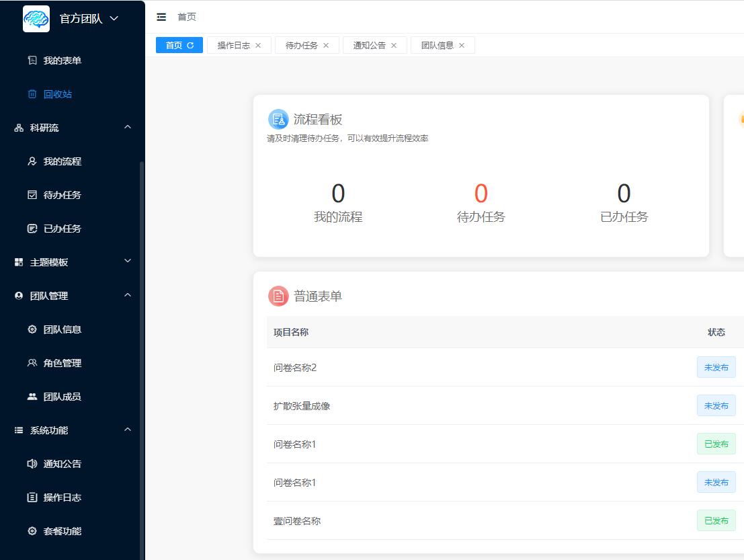Image resolution: width=744 pixels, height=560 pixels.
Task: Click the 流程看板 dashboard icon
Action: 278,120
